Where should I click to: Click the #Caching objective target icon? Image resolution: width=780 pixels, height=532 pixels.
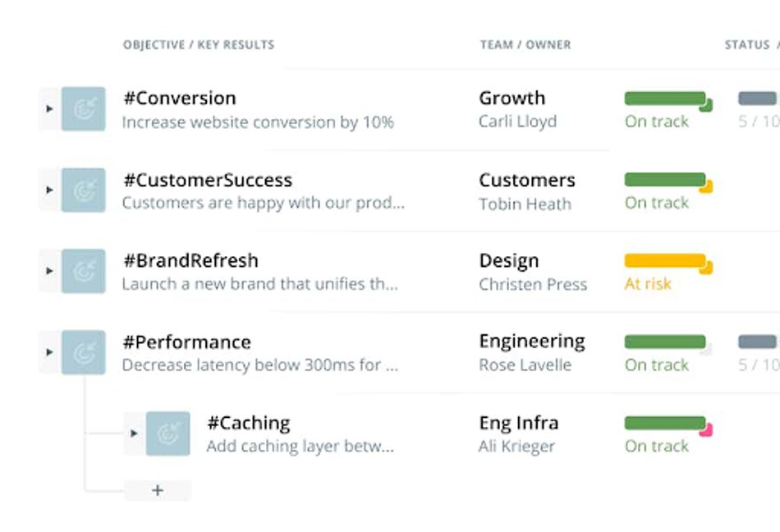[168, 433]
